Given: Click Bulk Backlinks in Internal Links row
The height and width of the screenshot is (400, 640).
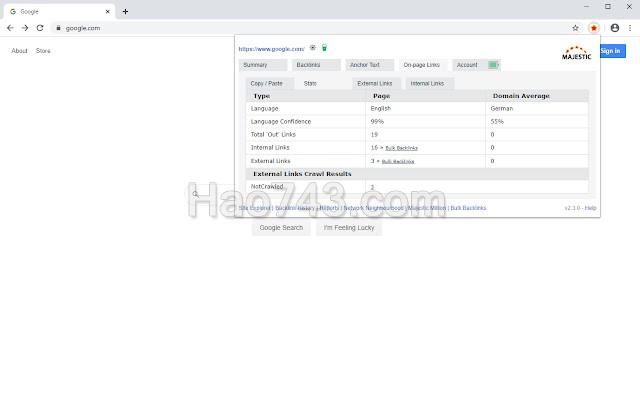Looking at the screenshot, I should 402,148.
